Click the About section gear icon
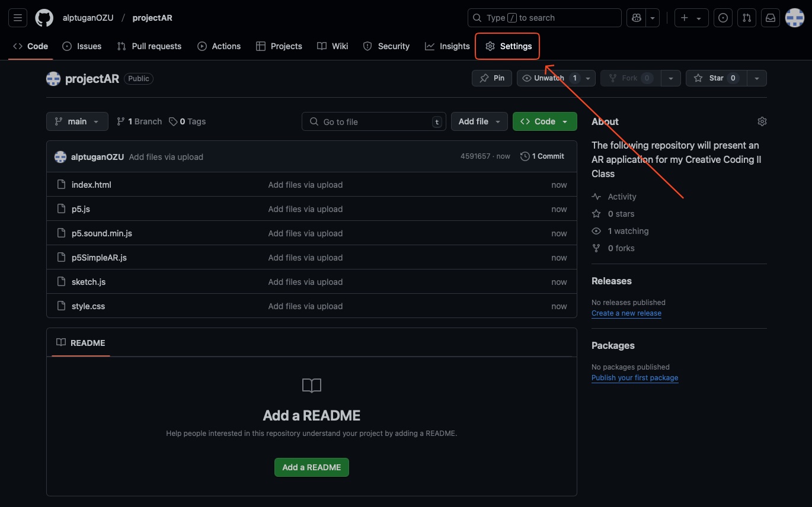The image size is (812, 507). (762, 121)
